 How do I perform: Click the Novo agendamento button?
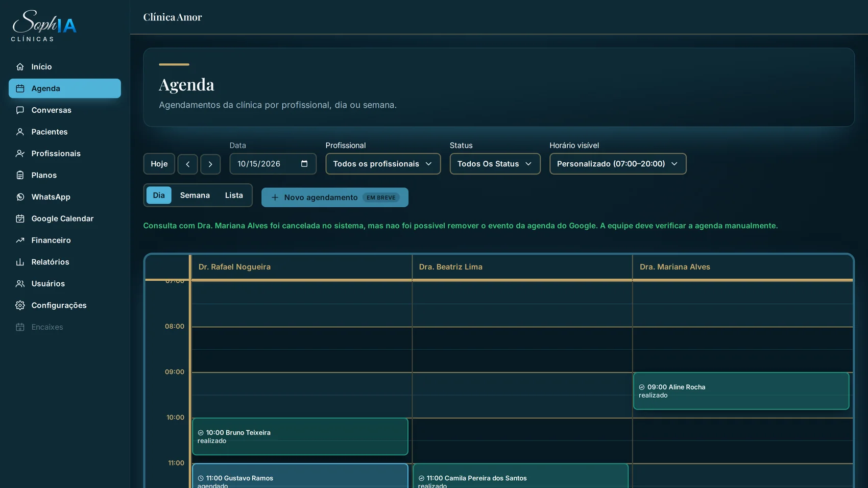[335, 198]
